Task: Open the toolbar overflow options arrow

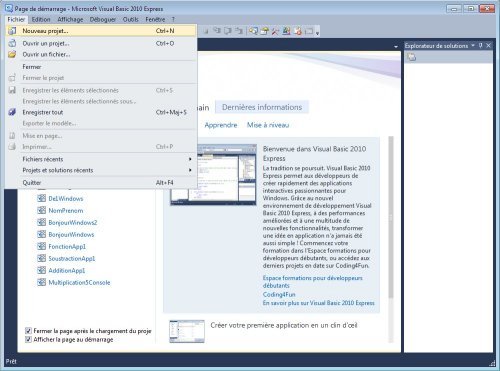Action: tap(317, 33)
